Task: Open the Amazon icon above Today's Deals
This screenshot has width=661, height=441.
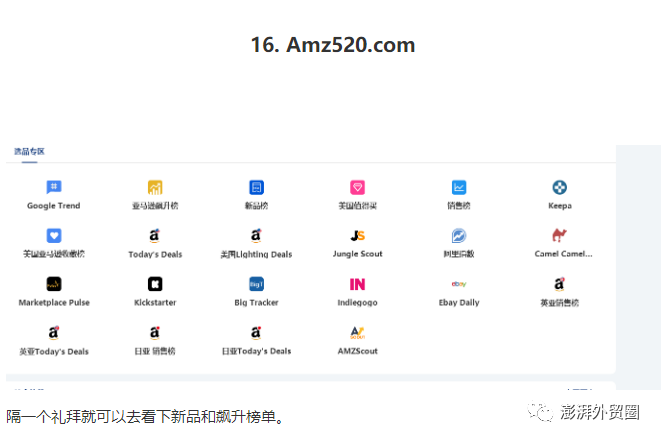Action: tap(155, 235)
